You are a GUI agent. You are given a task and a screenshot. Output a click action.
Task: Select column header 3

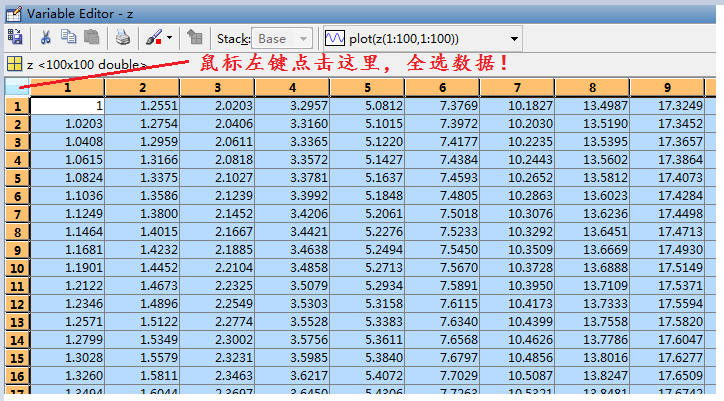tap(217, 87)
